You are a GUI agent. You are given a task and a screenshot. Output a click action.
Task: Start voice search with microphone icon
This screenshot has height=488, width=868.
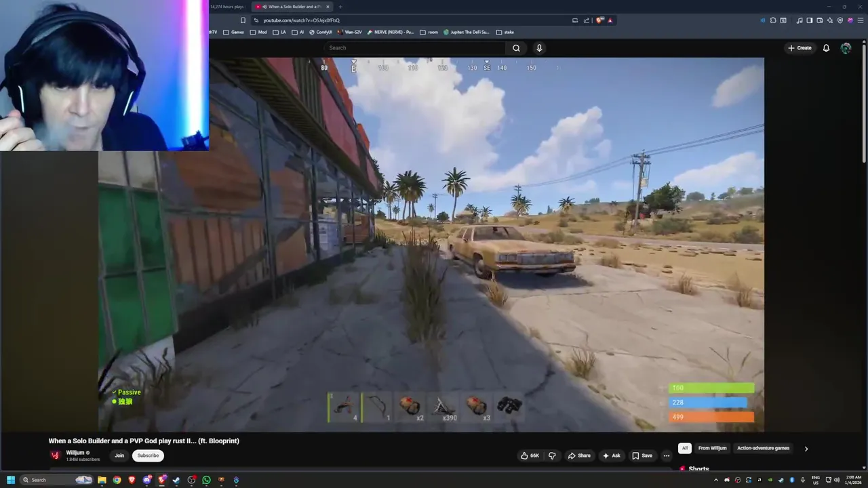click(539, 48)
